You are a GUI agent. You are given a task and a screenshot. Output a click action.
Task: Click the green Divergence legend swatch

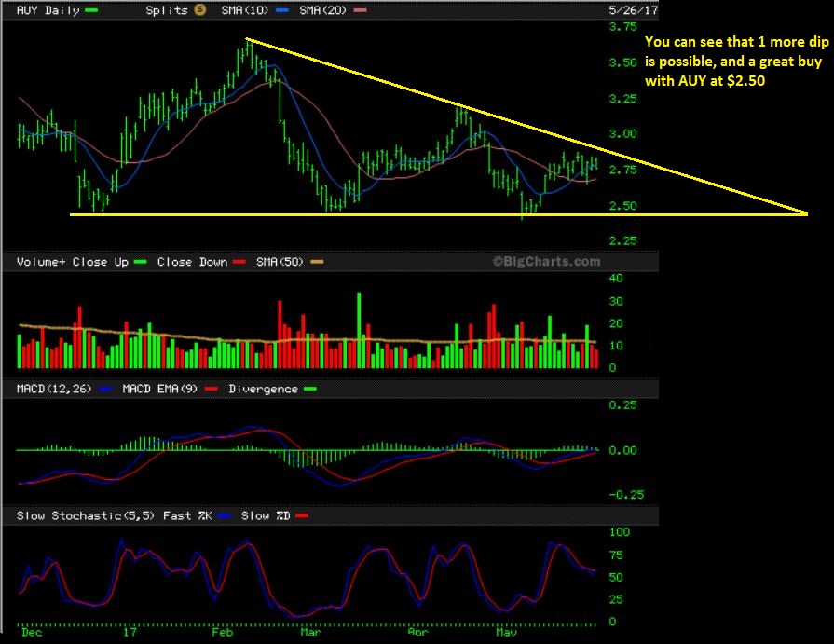(310, 389)
